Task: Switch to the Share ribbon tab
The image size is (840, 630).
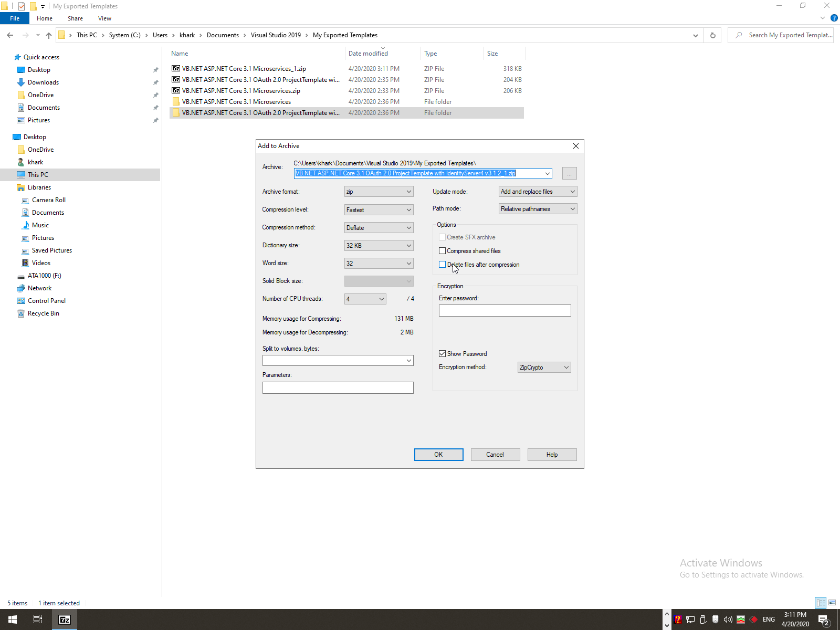Action: coord(75,18)
